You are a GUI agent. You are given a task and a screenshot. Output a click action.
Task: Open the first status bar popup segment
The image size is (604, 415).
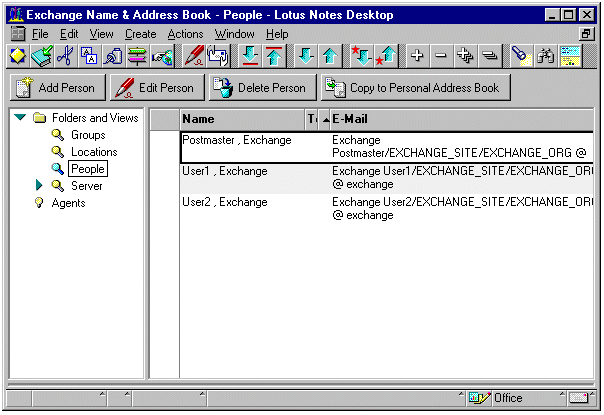click(69, 398)
